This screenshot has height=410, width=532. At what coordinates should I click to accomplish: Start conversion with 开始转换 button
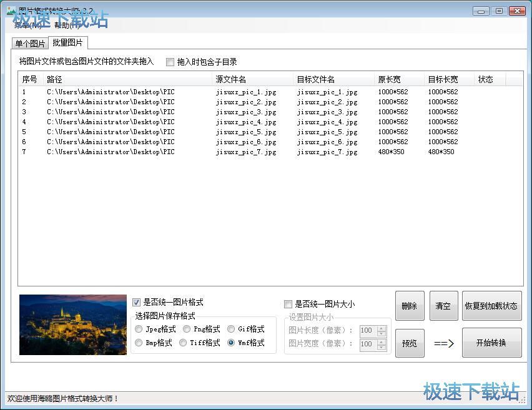click(x=492, y=343)
